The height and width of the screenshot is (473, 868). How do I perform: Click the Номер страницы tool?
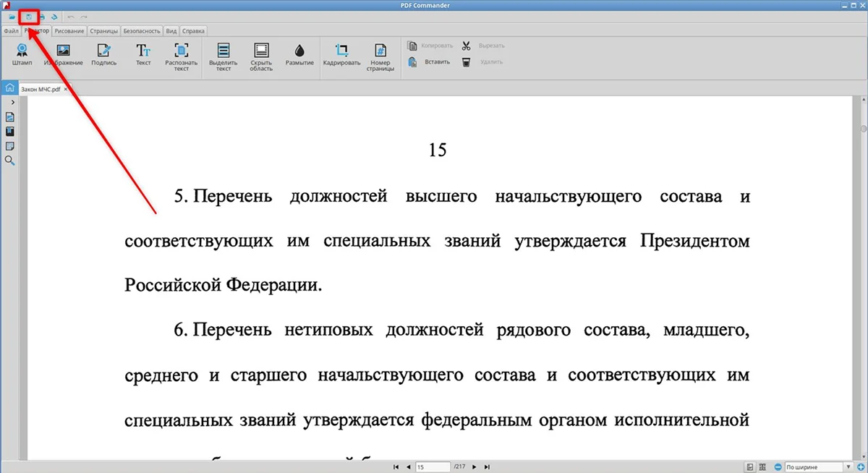[379, 56]
